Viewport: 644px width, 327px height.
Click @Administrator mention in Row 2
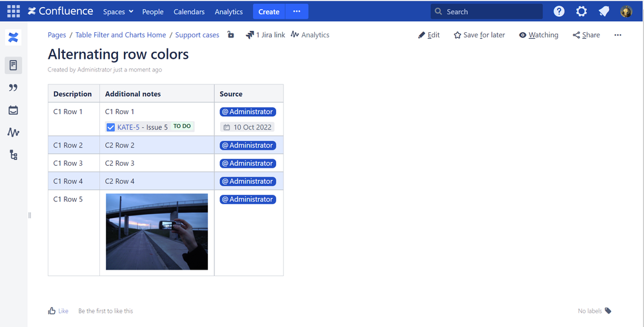(x=248, y=145)
